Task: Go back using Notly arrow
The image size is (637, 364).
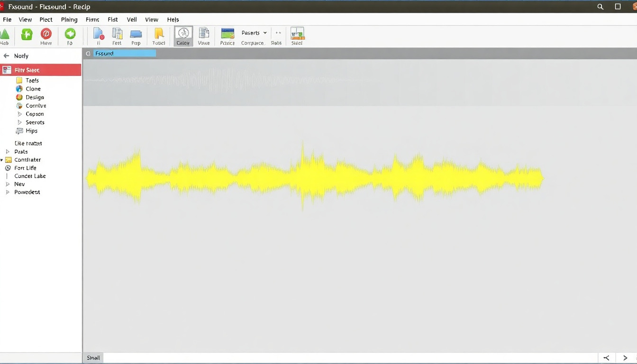Action: tap(7, 56)
